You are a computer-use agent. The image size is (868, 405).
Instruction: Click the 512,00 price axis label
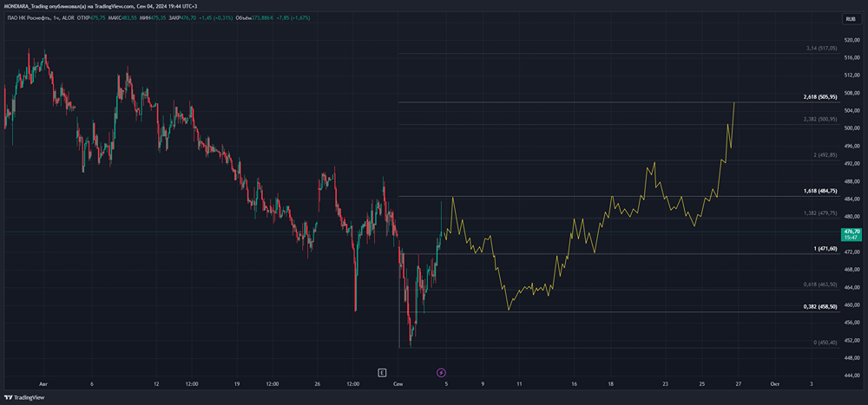(852, 75)
